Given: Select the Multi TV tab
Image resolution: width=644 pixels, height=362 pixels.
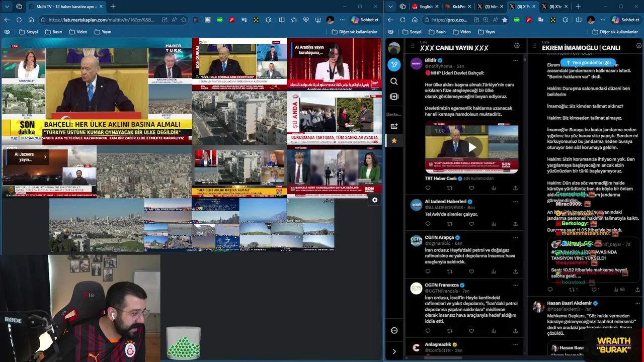Looking at the screenshot, I should click(x=65, y=7).
